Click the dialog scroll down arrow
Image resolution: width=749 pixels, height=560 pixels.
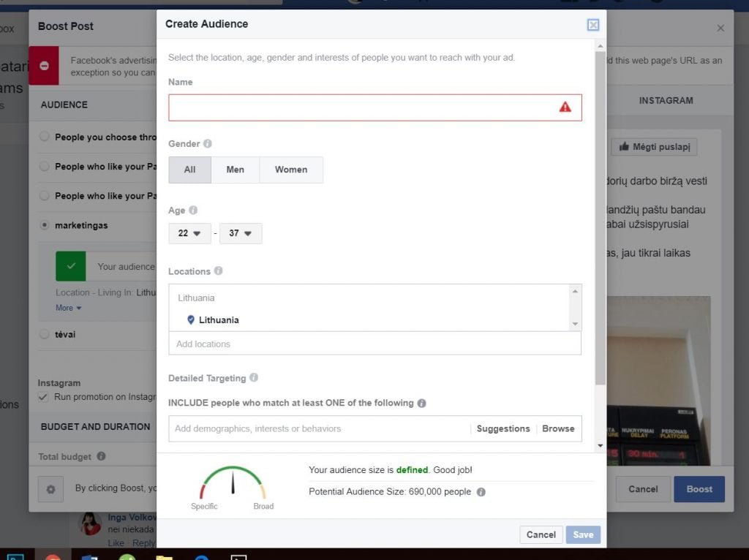click(x=601, y=446)
